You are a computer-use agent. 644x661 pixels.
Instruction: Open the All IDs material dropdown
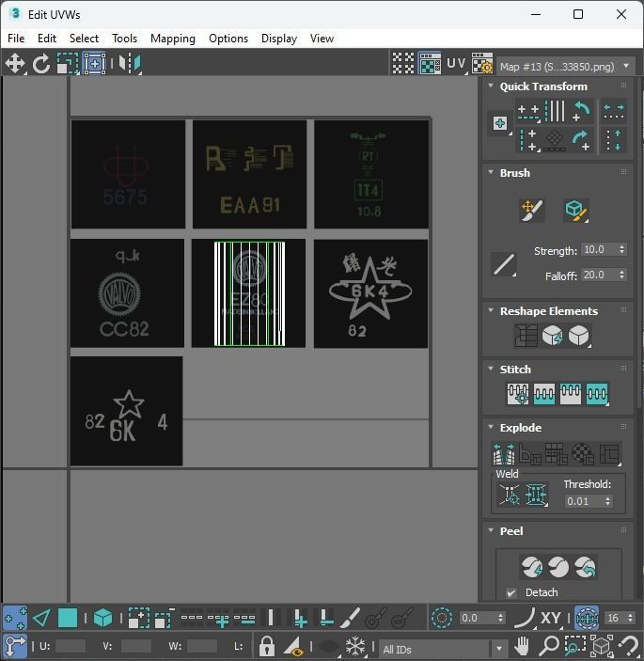[x=443, y=649]
